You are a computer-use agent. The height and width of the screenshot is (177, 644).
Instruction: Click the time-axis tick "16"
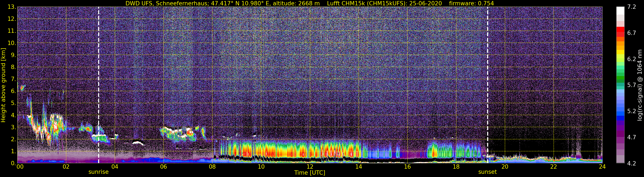tap(407, 167)
